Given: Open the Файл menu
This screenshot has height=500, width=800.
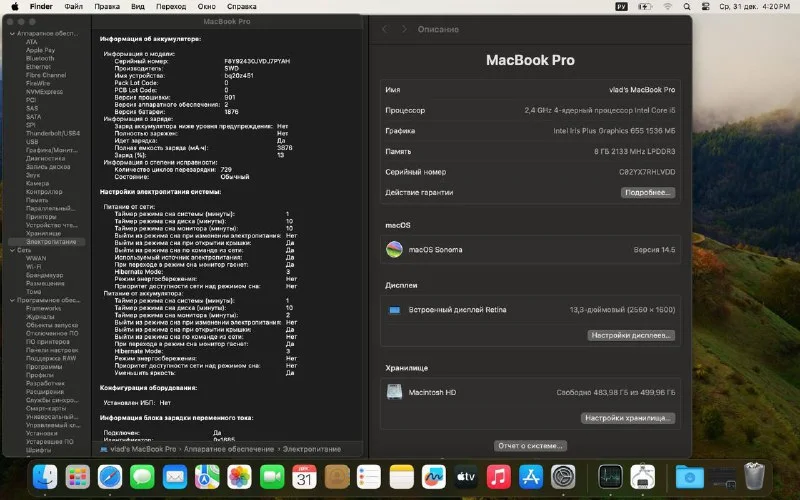Looking at the screenshot, I should pyautogui.click(x=73, y=7).
